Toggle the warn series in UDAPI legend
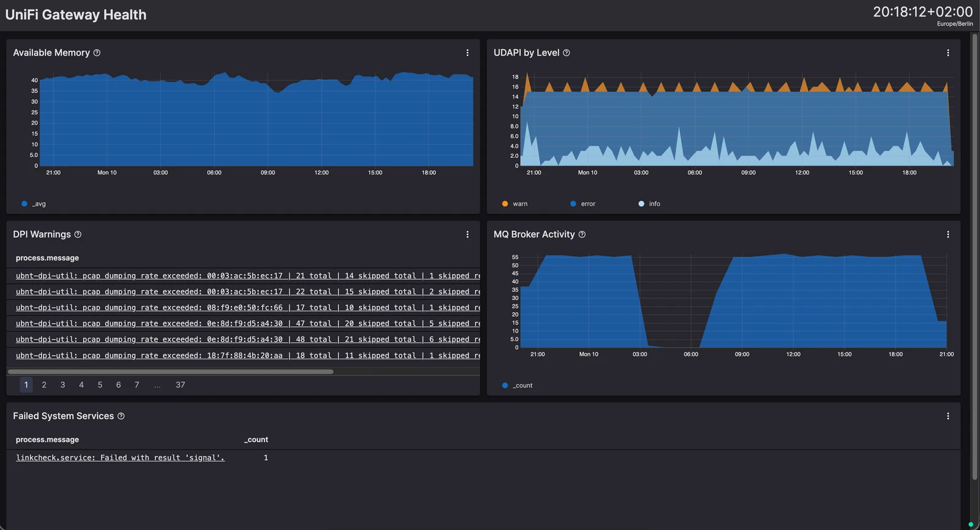The height and width of the screenshot is (530, 980). pyautogui.click(x=514, y=204)
